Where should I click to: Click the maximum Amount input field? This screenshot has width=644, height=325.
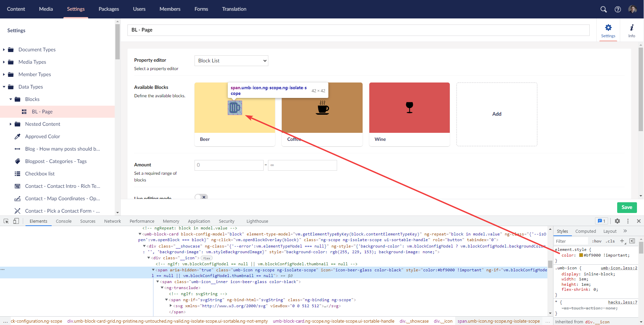pos(302,165)
